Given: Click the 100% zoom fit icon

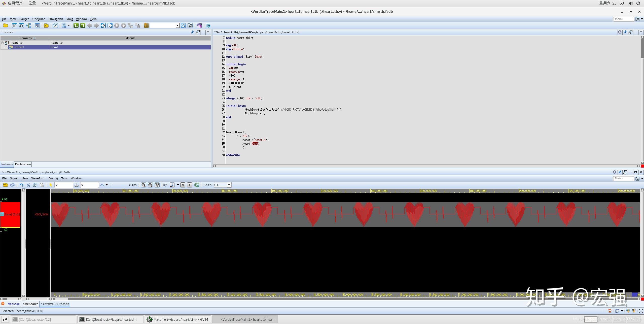Looking at the screenshot, I should point(157,185).
